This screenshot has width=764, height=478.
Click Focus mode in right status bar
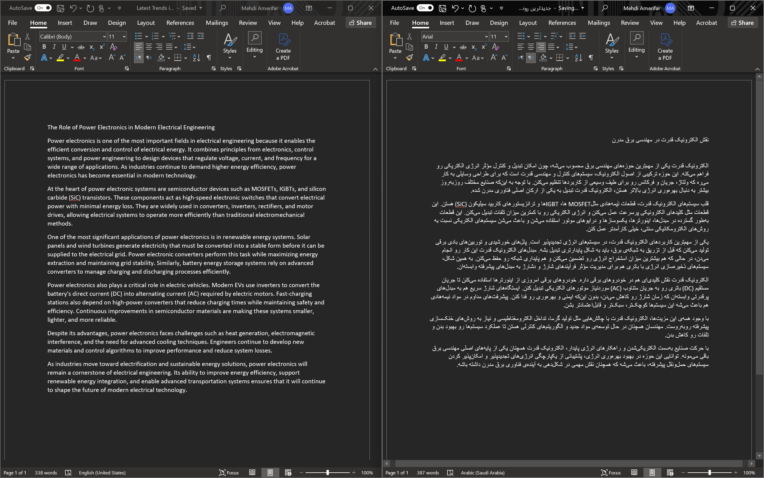click(x=611, y=473)
